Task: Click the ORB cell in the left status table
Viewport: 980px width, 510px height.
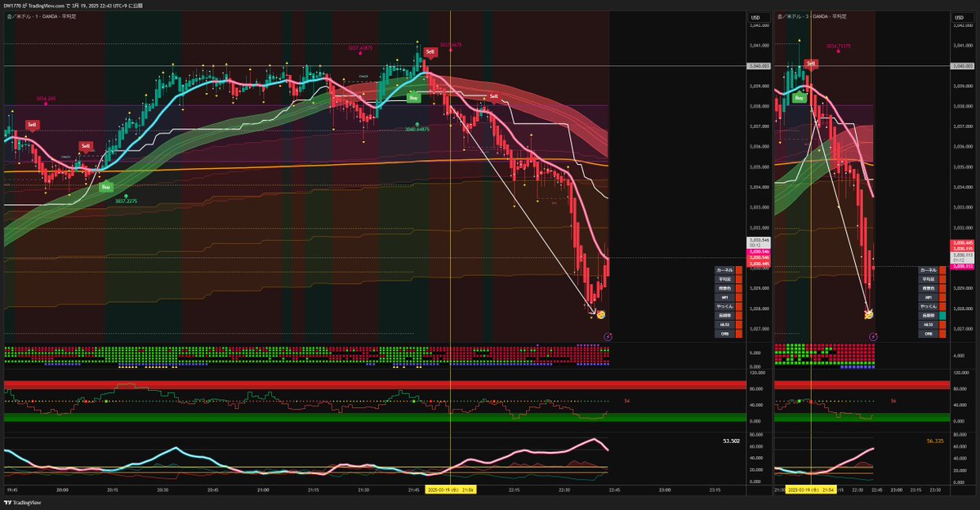Action: coord(724,334)
